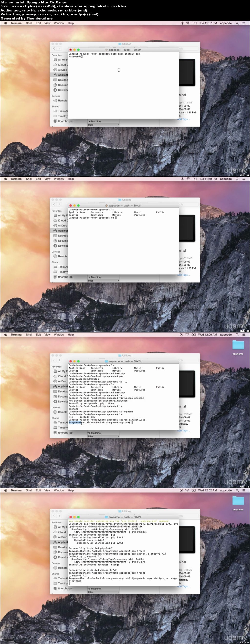Open Spotlight search in the 11:59 PM frame
Viewport: 250px width, 644px height.
tap(237, 179)
